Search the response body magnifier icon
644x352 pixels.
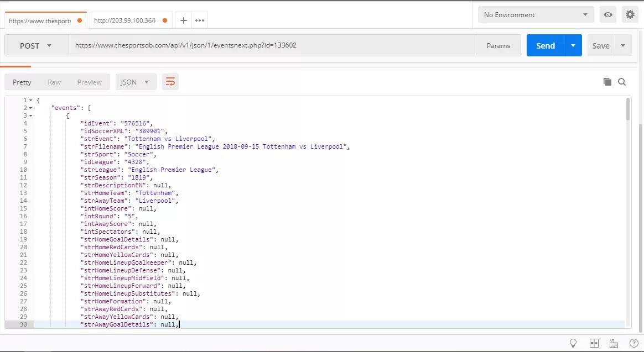coord(622,82)
